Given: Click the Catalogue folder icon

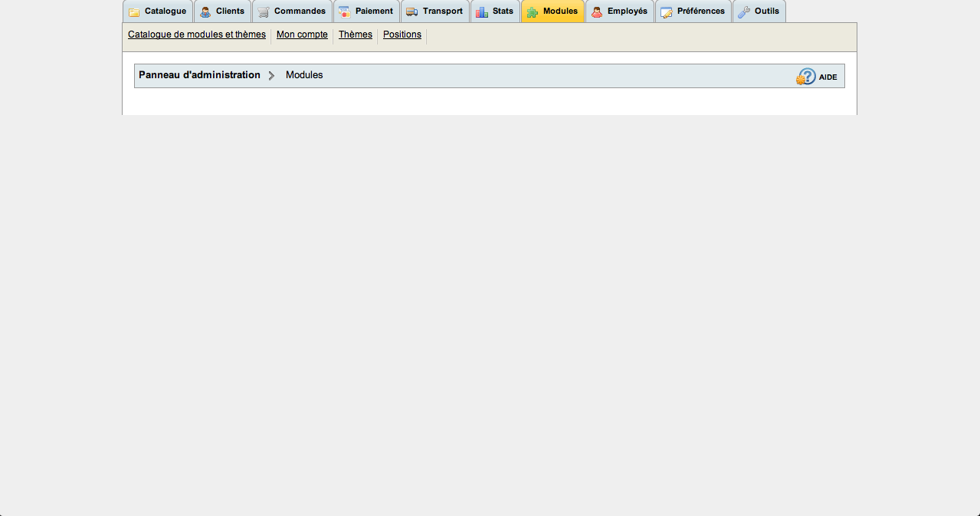Looking at the screenshot, I should [x=134, y=12].
